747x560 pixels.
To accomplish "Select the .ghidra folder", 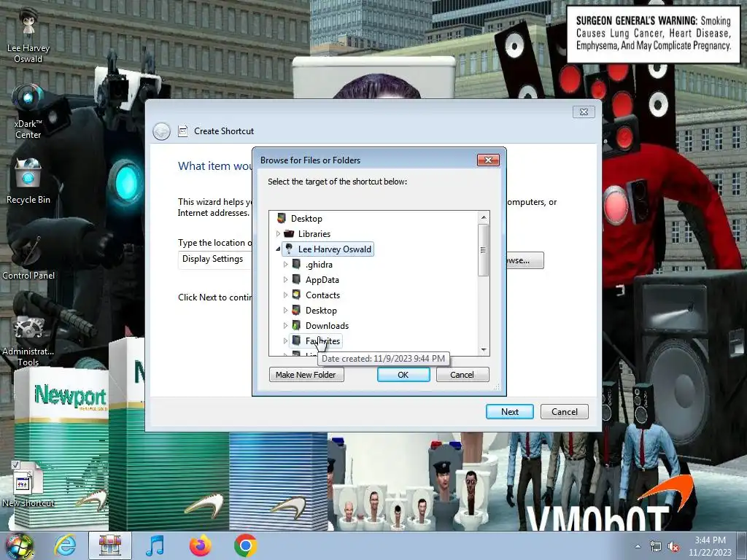I will [319, 264].
